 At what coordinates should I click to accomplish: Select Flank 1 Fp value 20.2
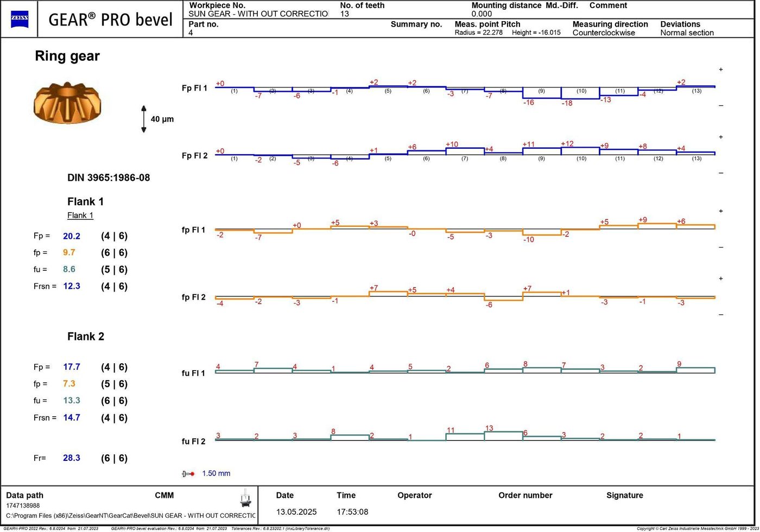[72, 236]
